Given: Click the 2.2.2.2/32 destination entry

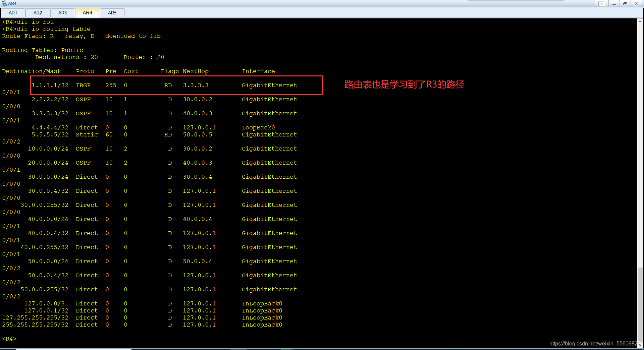Looking at the screenshot, I should (50, 100).
